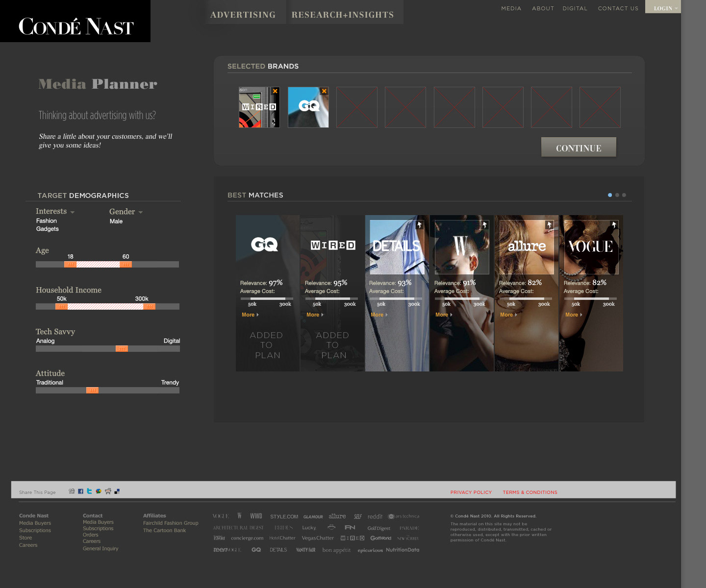The height and width of the screenshot is (588, 706).
Task: Pin the Details card using its corner arrow icon
Action: click(419, 224)
